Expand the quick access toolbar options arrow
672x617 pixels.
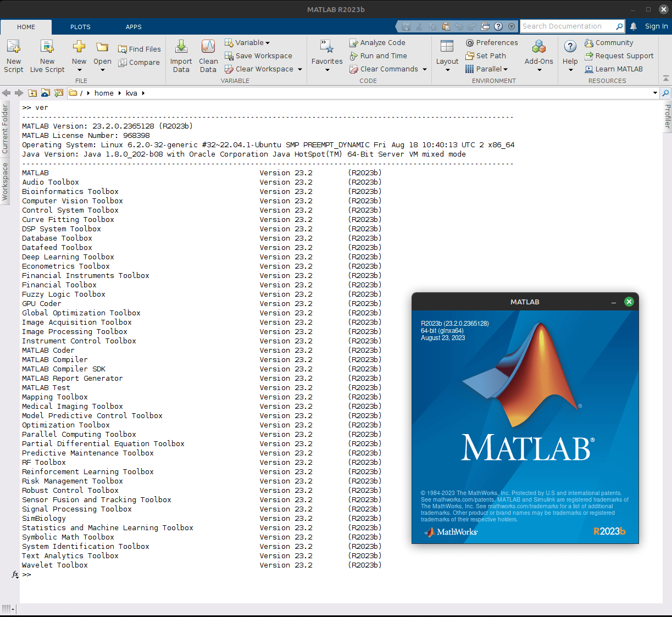tap(512, 26)
